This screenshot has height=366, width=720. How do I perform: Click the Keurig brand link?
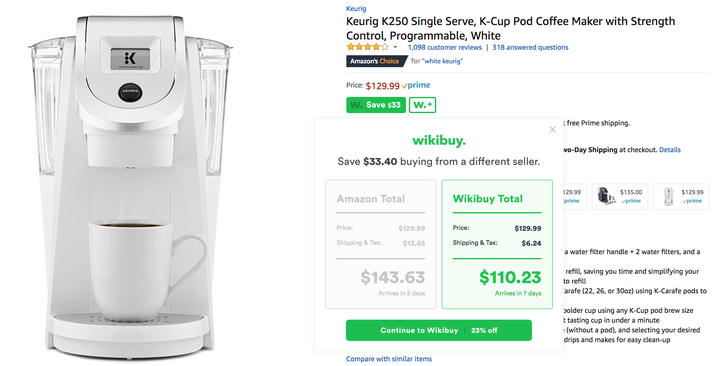click(356, 8)
